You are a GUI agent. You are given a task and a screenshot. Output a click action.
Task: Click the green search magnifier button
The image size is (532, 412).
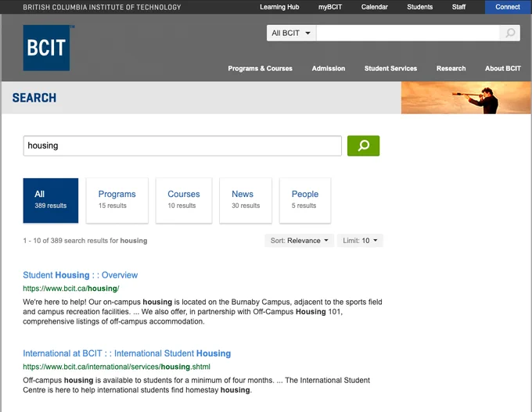coord(363,146)
